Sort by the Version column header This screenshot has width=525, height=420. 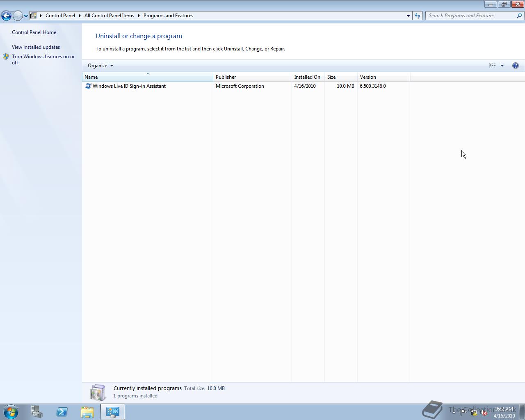tap(383, 77)
